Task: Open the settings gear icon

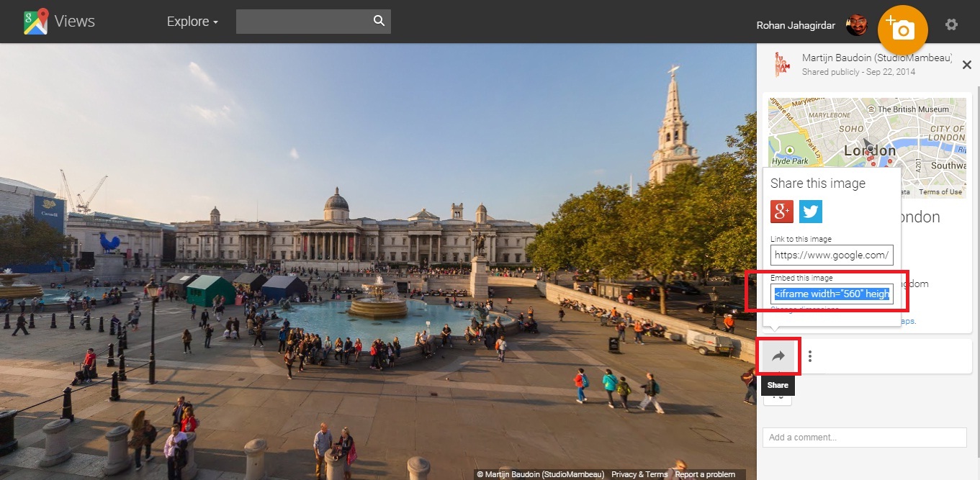Action: 951,24
